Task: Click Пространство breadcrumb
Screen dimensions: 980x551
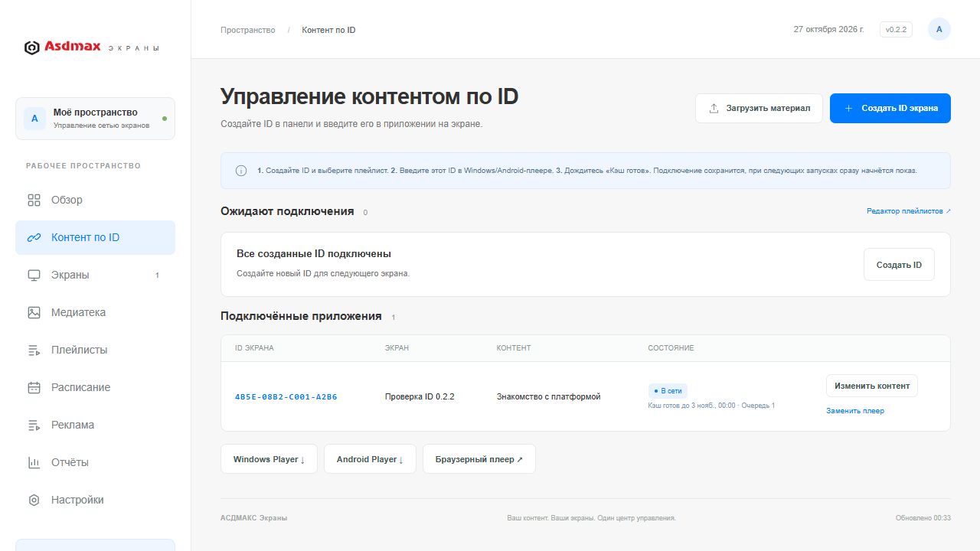Action: pos(248,30)
